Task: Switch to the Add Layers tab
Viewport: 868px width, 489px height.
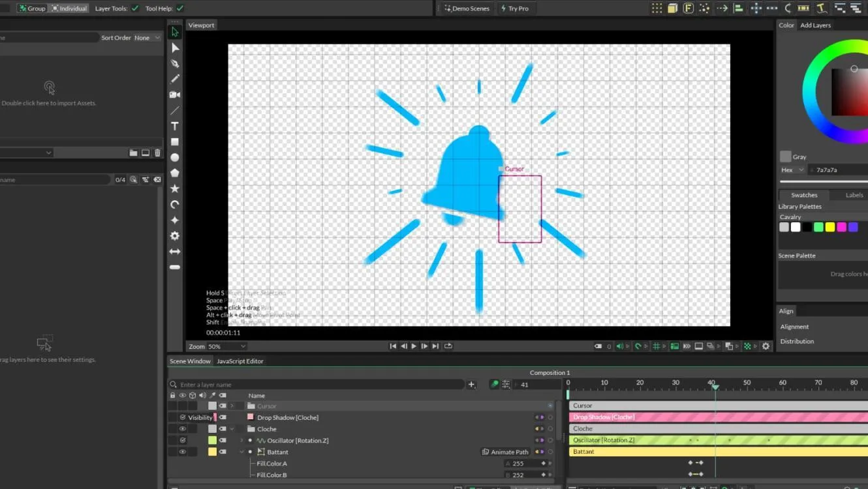Action: tap(815, 25)
